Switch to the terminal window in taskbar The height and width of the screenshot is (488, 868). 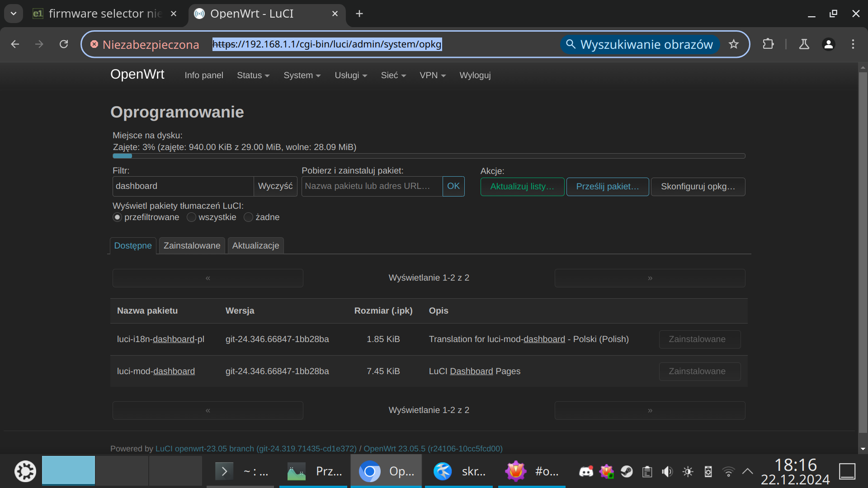pyautogui.click(x=241, y=471)
